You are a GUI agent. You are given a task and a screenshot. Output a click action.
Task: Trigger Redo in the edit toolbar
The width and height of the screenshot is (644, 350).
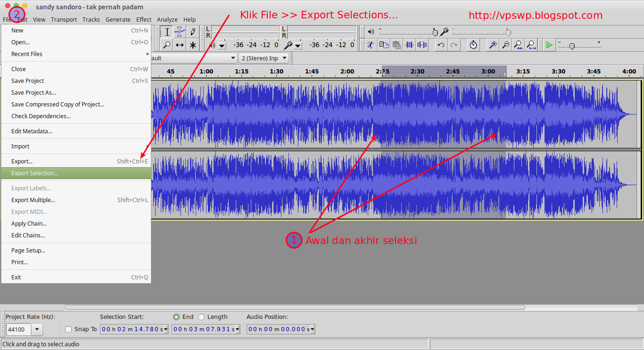pos(454,45)
